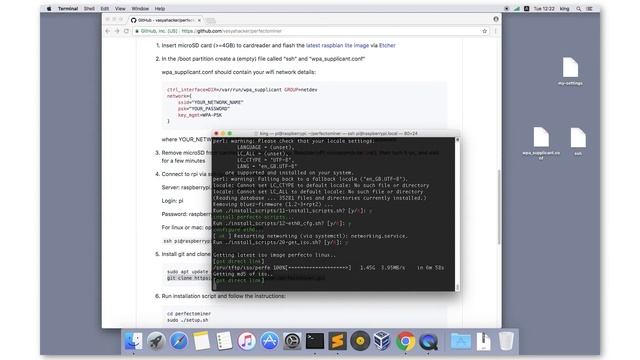Open a new Chrome tab
The height and width of the screenshot is (360, 640).
point(210,20)
